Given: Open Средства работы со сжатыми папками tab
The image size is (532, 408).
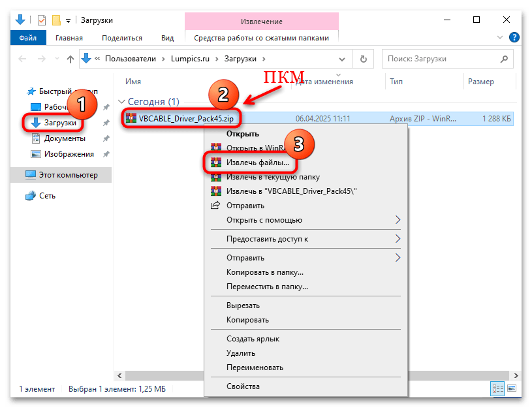Looking at the screenshot, I should click(x=261, y=38).
